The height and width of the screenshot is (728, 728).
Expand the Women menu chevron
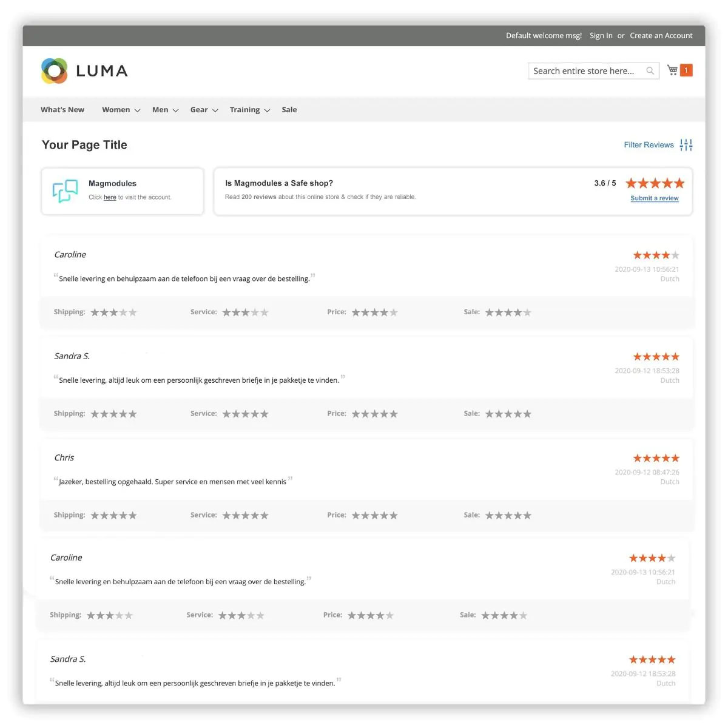coord(137,110)
